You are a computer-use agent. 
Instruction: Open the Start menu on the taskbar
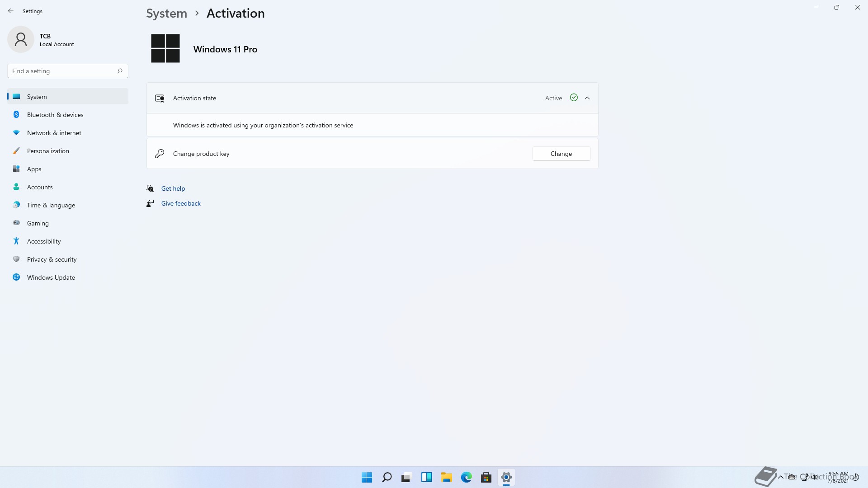(367, 477)
